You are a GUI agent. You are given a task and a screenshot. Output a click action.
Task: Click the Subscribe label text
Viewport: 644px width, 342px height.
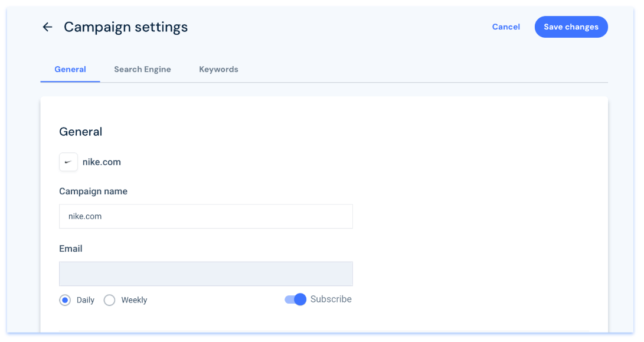331,299
